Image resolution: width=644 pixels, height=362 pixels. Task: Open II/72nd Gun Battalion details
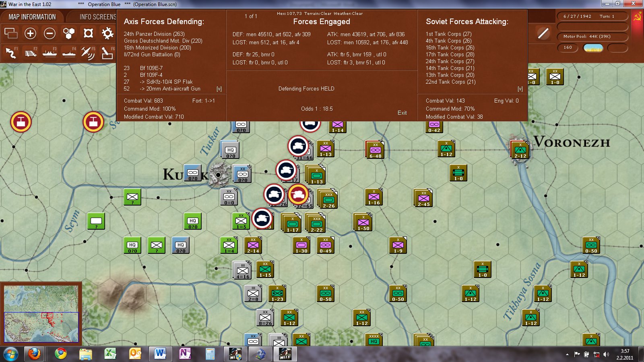pos(152,54)
